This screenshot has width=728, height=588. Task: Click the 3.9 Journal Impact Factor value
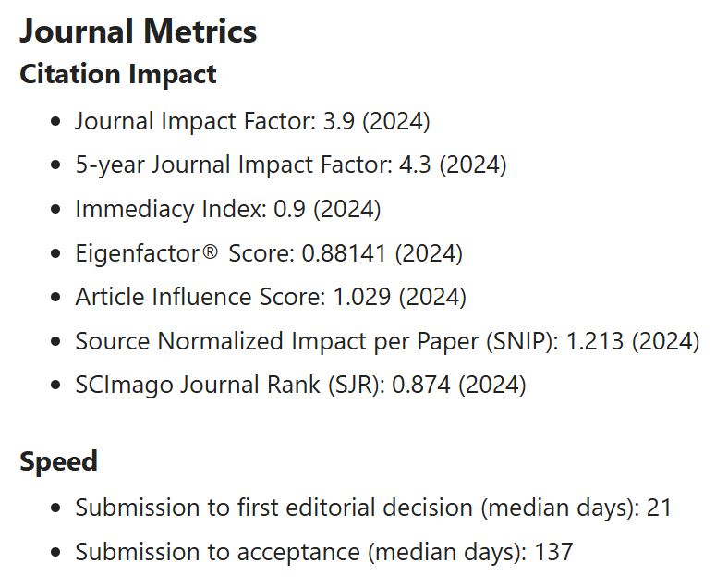(x=334, y=121)
